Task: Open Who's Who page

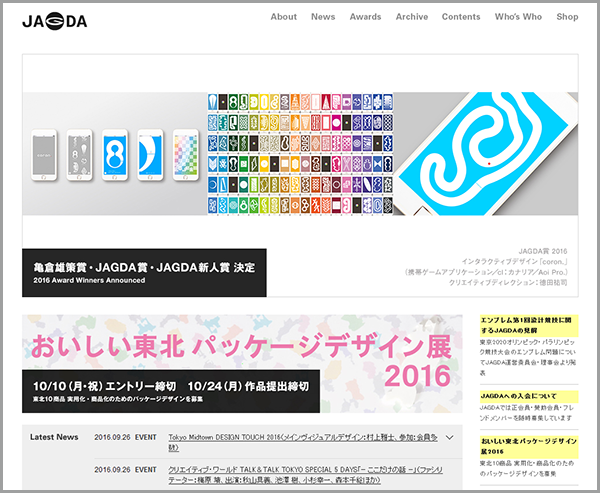Action: (518, 17)
